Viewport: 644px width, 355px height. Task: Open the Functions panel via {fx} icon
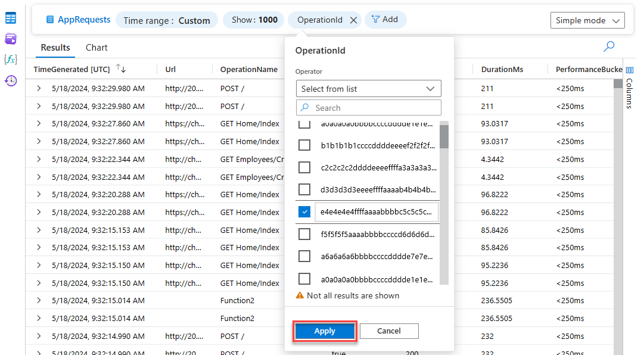point(11,59)
